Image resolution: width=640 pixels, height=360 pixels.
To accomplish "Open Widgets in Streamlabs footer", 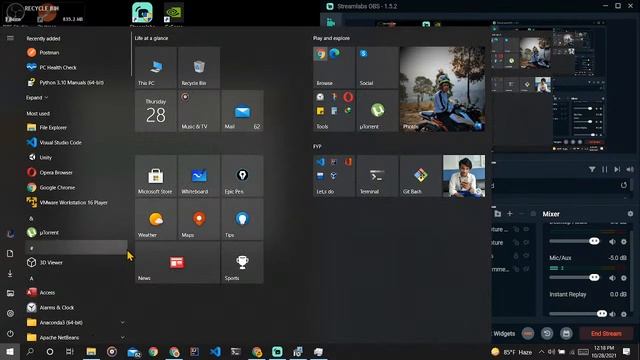I will (x=504, y=333).
